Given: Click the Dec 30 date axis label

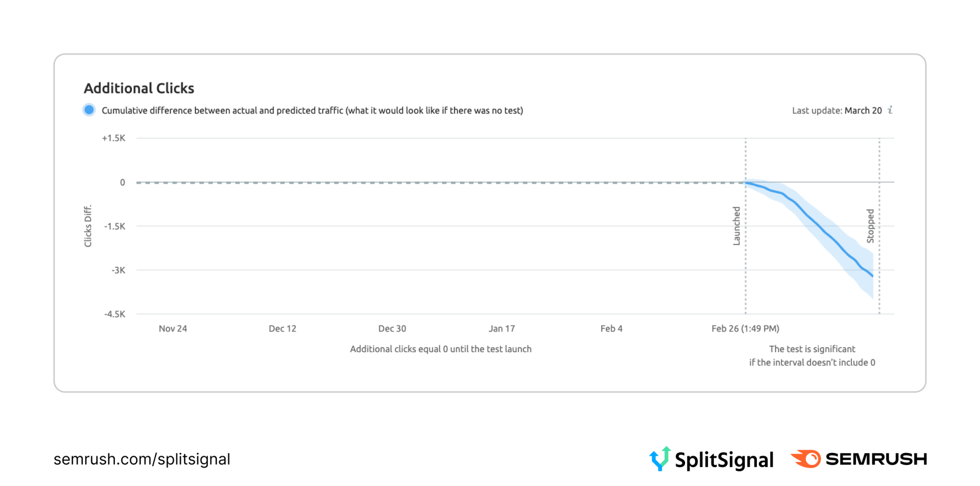Looking at the screenshot, I should pos(392,328).
